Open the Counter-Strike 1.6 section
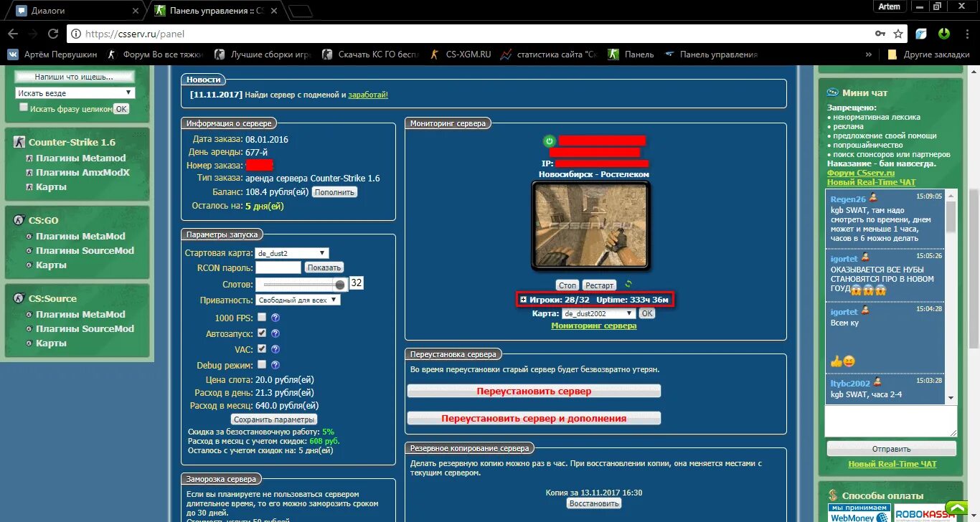The image size is (980, 522). pos(72,142)
